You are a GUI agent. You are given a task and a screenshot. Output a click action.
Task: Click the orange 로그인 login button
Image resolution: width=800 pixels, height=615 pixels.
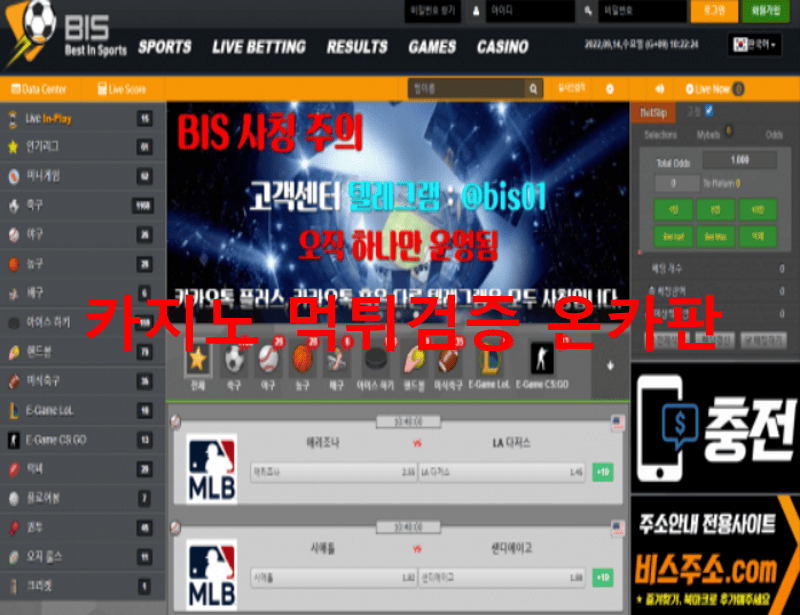(714, 11)
